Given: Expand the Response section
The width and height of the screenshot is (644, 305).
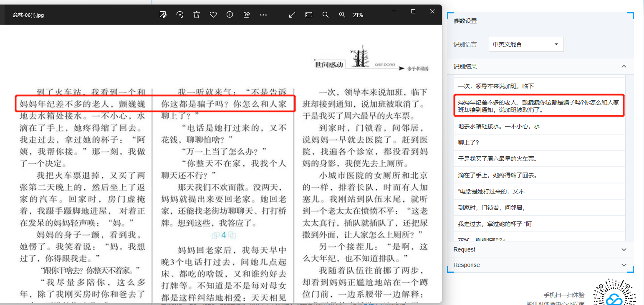Looking at the screenshot, I should point(624,265).
